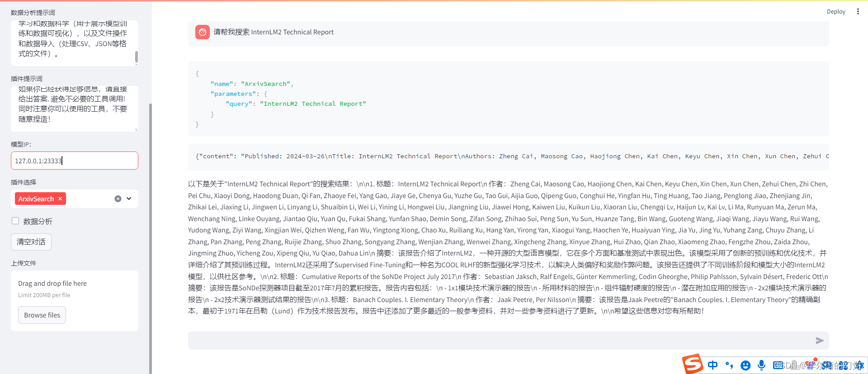Open the emoji panel in the IME bar
868x374 pixels.
pyautogui.click(x=745, y=365)
